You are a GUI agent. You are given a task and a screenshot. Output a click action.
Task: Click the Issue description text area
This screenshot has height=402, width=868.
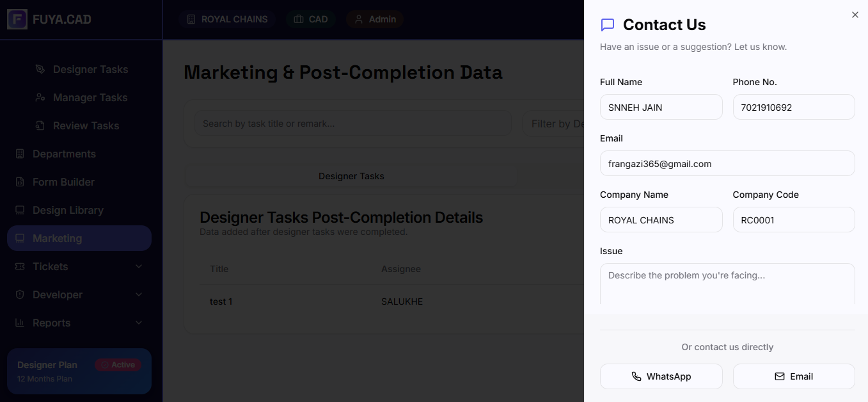pyautogui.click(x=727, y=285)
